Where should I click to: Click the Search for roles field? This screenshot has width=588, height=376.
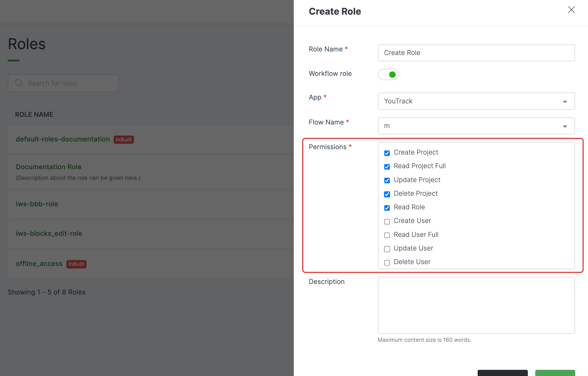(63, 83)
